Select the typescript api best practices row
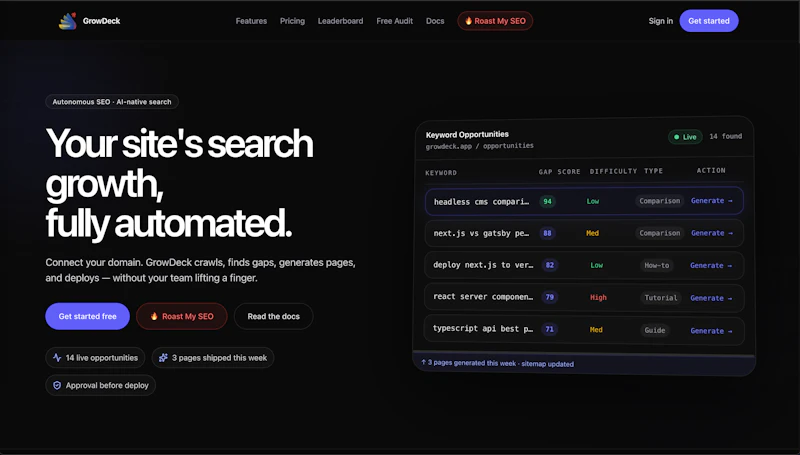800x455 pixels. pos(584,330)
